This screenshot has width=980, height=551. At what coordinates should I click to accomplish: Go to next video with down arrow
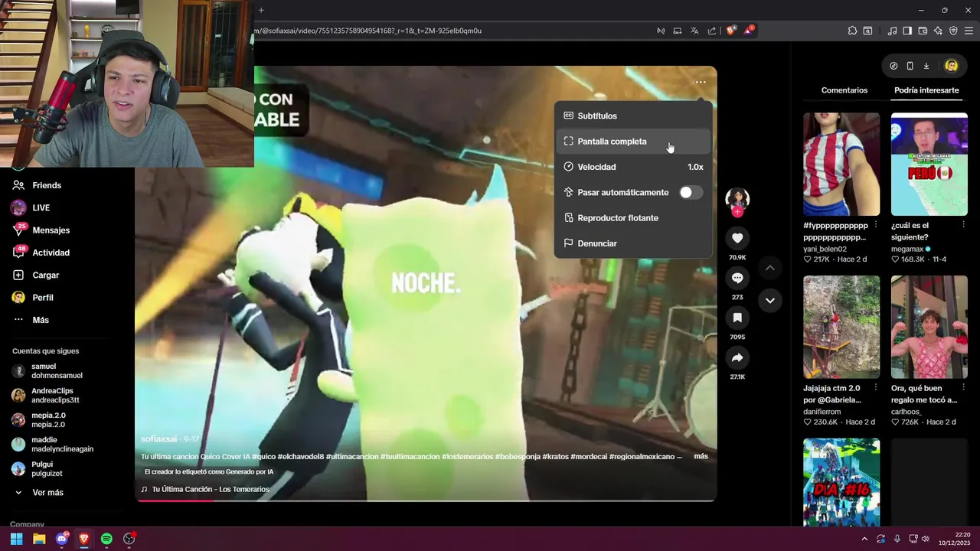(x=770, y=300)
